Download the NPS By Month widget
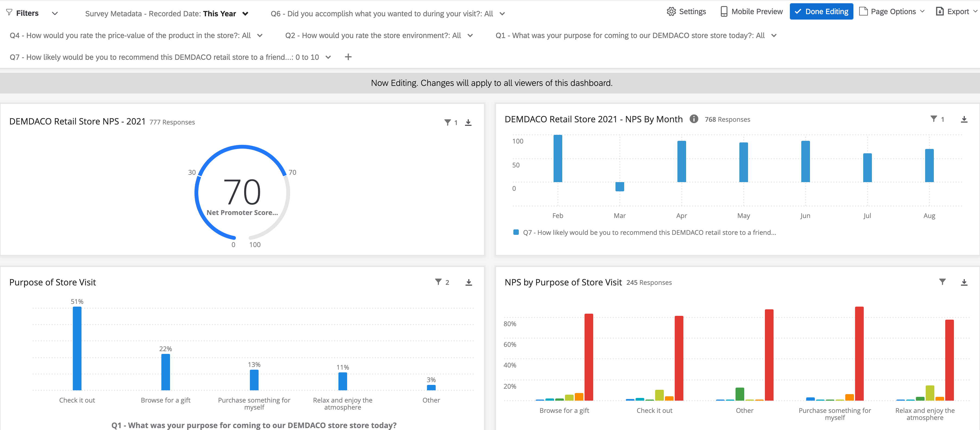980x430 pixels. click(x=964, y=119)
